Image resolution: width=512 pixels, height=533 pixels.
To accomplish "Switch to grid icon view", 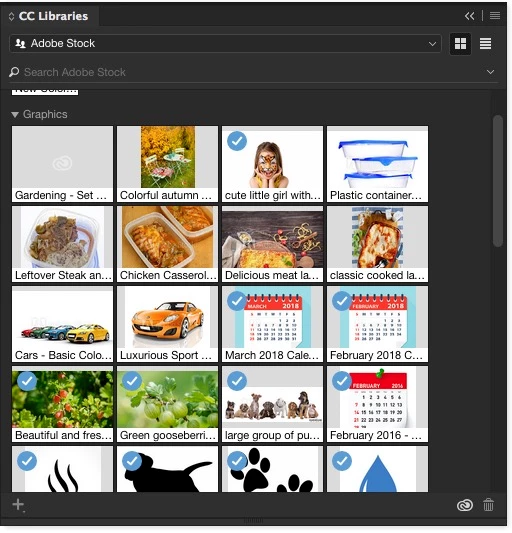I will [460, 44].
